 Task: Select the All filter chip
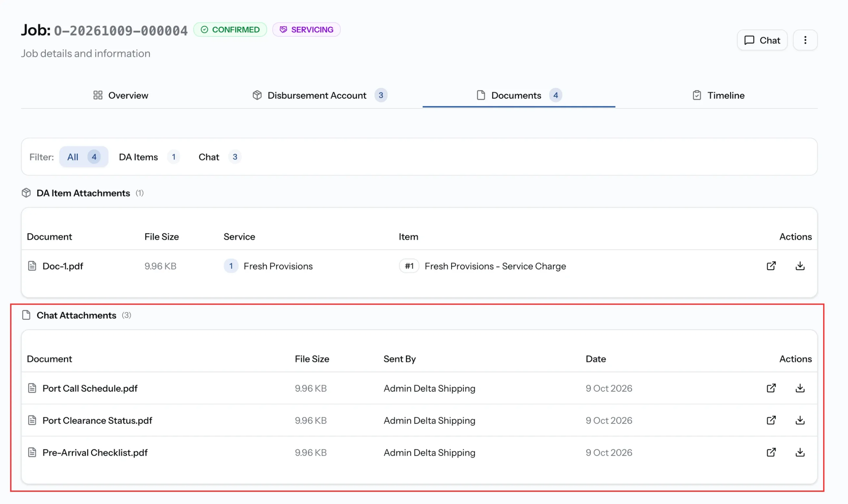84,157
